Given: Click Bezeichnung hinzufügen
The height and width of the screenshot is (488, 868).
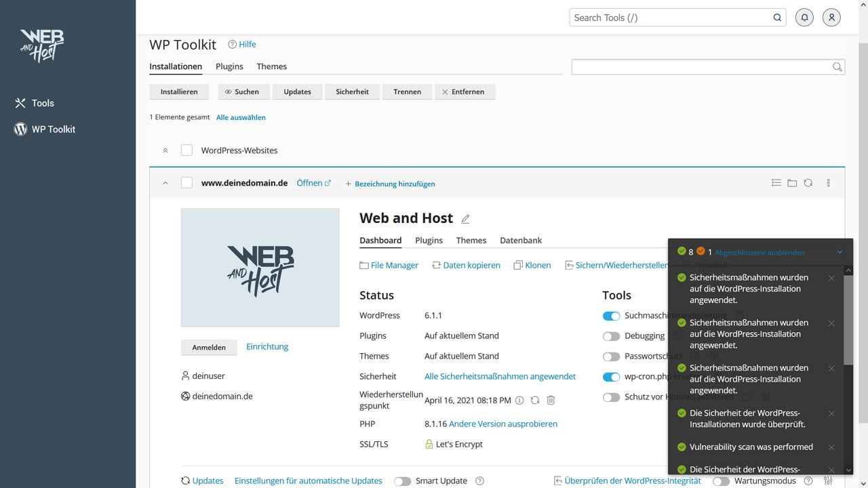Looking at the screenshot, I should 391,184.
